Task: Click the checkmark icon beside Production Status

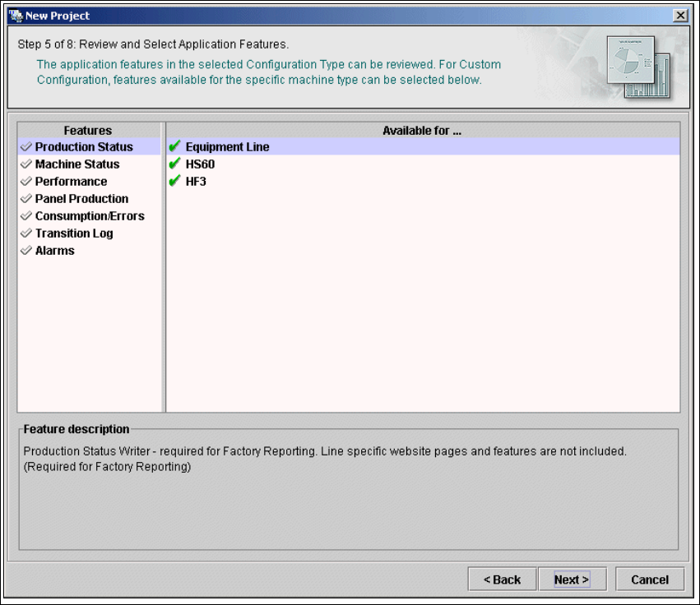Action: [26, 146]
